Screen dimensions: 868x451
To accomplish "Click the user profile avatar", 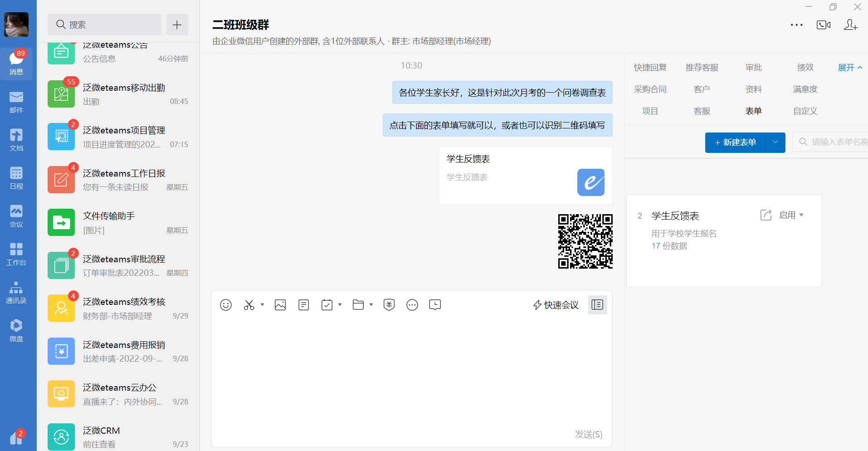I will pyautogui.click(x=16, y=25).
